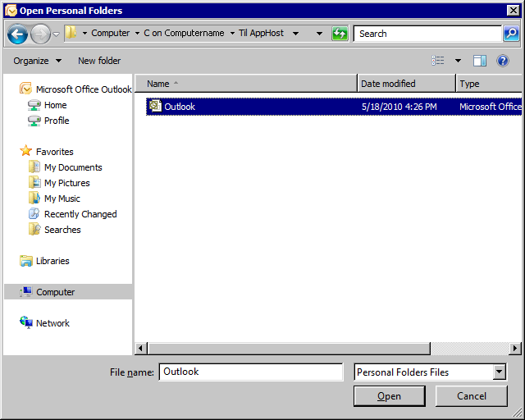This screenshot has height=420, width=525.
Task: Click the Computer monitor icon
Action: click(x=25, y=292)
